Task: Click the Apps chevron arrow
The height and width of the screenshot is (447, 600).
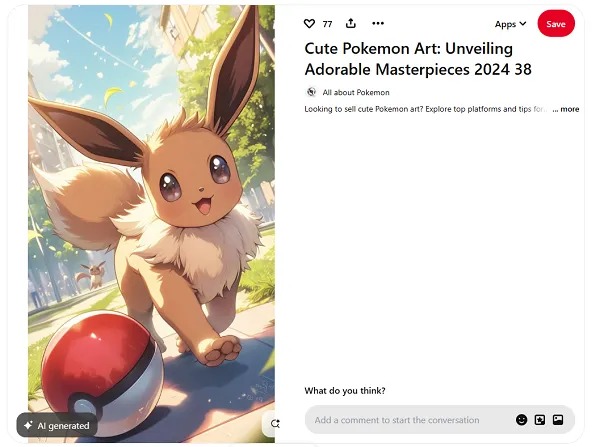Action: 523,24
